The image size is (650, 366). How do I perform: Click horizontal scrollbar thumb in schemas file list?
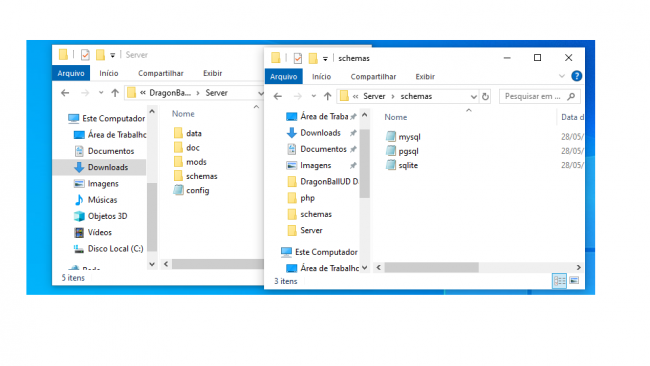pos(431,268)
